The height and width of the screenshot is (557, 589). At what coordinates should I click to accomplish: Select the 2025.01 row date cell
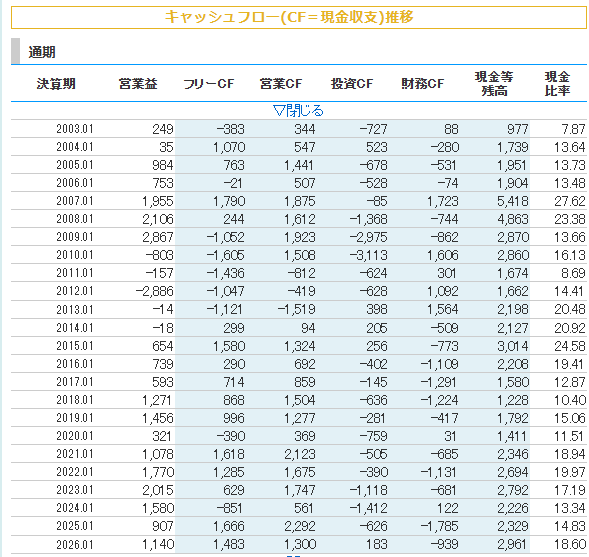coord(74,526)
